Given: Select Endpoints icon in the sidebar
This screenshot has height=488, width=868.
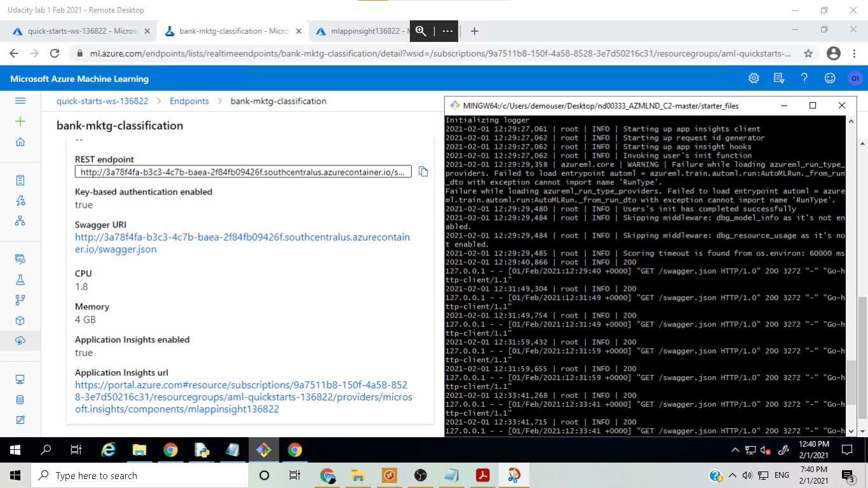Looking at the screenshot, I should 20,341.
